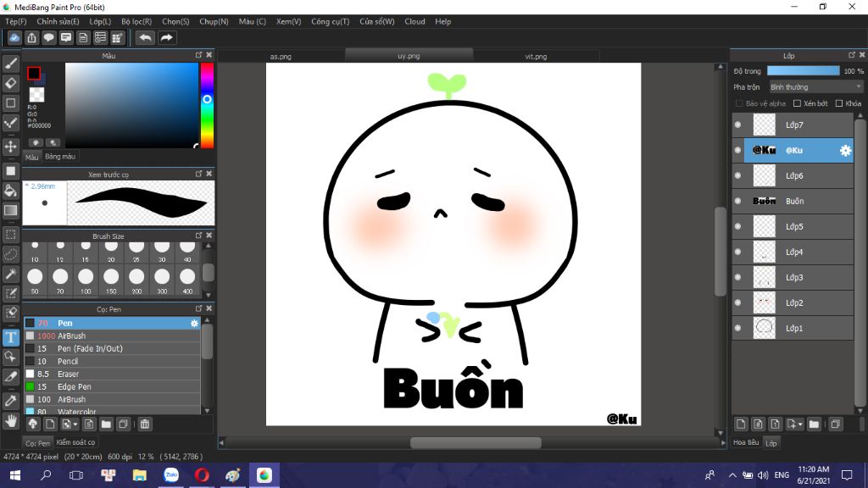This screenshot has height=488, width=868.
Task: Select the Dot tool in left toolbar
Action: tap(10, 123)
